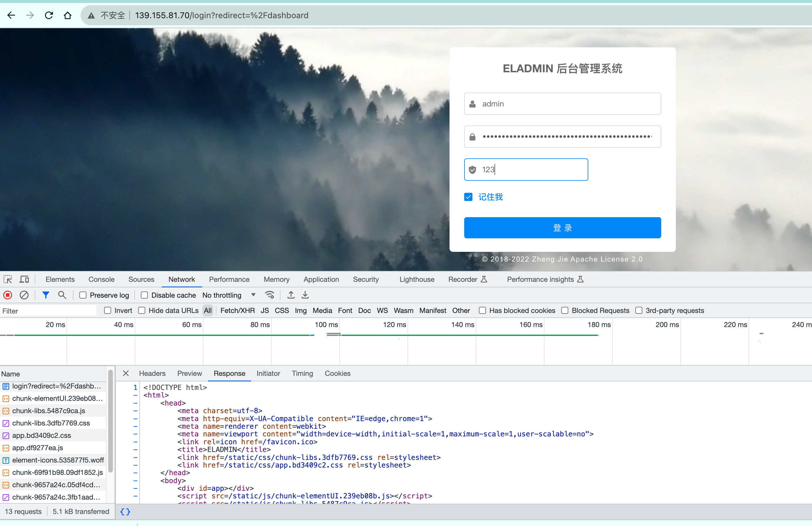Open the Application panel tab
Screen dimensions: 812x526
click(x=321, y=279)
